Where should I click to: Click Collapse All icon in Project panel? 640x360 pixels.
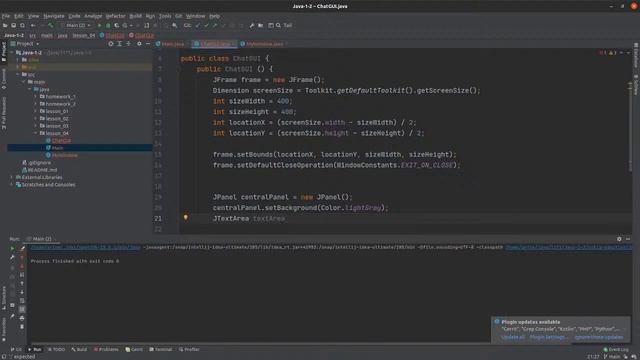click(x=129, y=44)
